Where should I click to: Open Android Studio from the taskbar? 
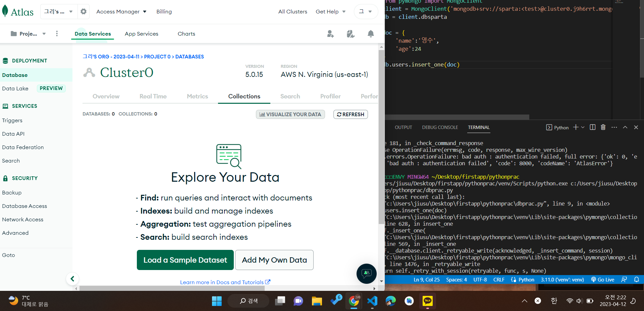(409, 301)
